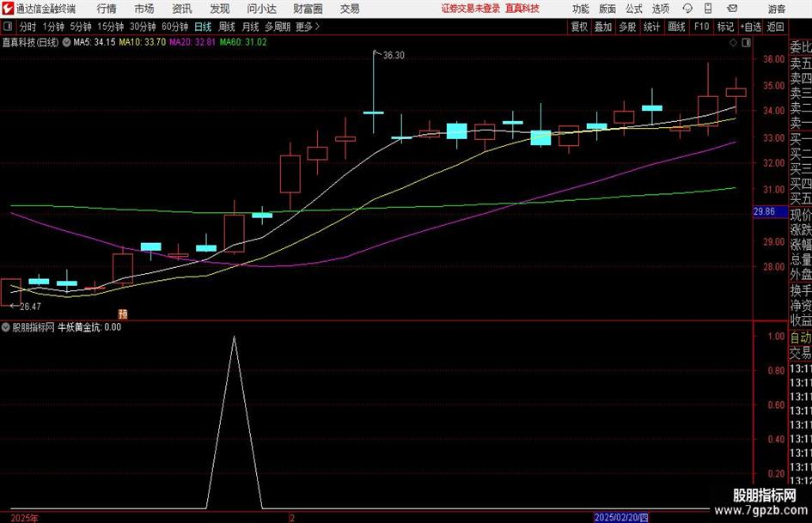This screenshot has width=812, height=523.
Task: Switch to the 周线 weekly tab
Action: [227, 27]
